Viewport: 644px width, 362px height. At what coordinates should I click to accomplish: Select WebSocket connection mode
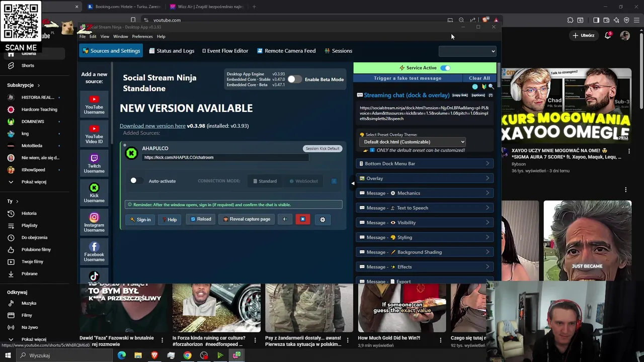(x=303, y=181)
